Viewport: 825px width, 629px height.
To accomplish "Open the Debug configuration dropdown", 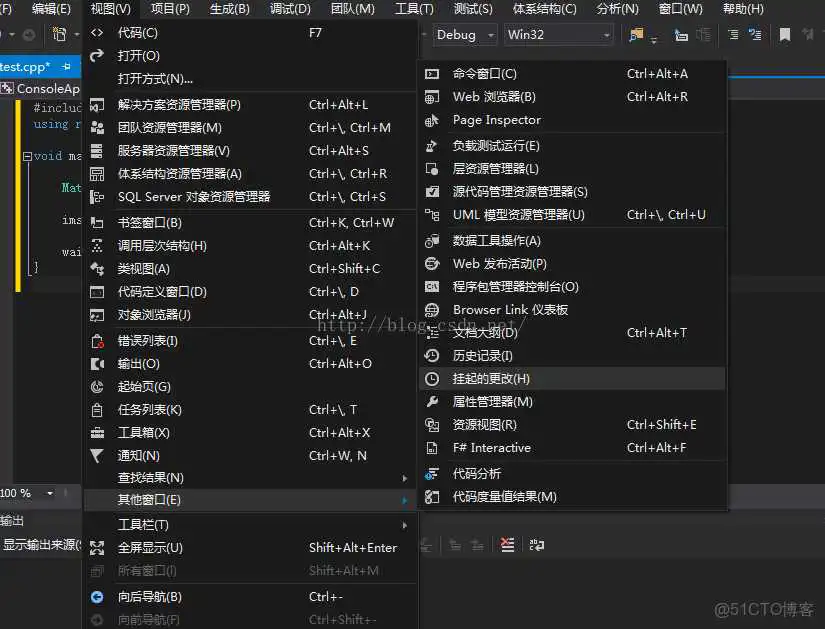I will tap(465, 35).
